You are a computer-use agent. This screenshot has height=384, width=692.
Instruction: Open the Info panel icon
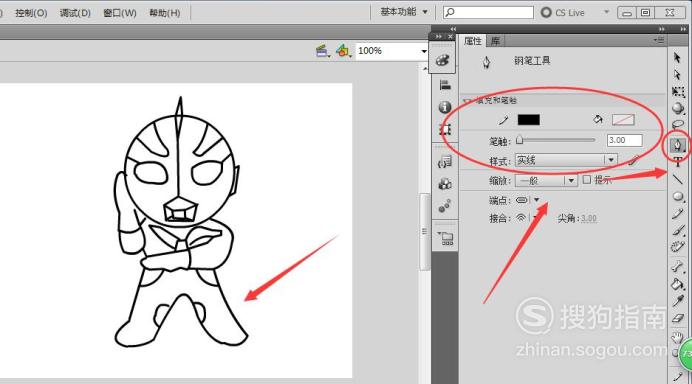(444, 107)
